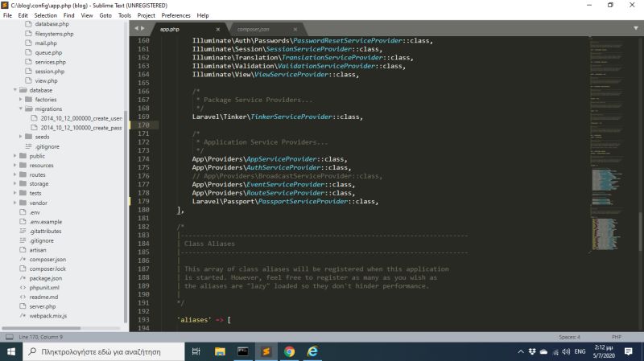Click line number 179 in gutter
Viewport: 644px width, 361px height.
[143, 201]
